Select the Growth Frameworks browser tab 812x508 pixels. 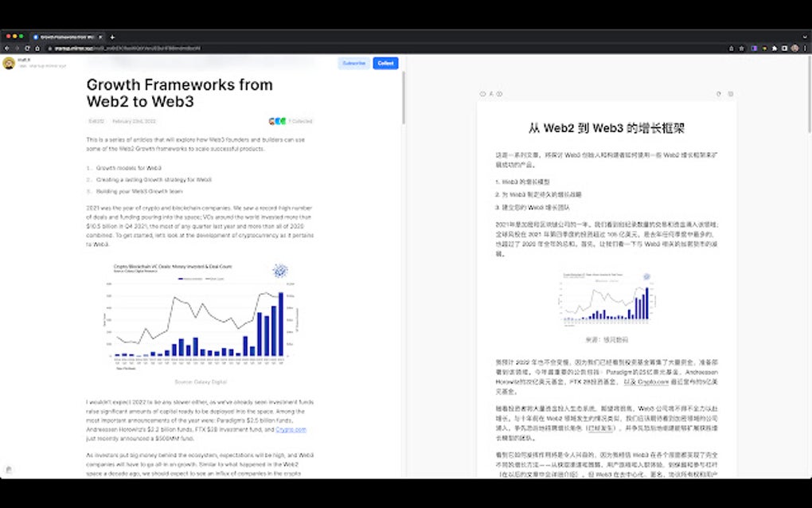coord(66,37)
